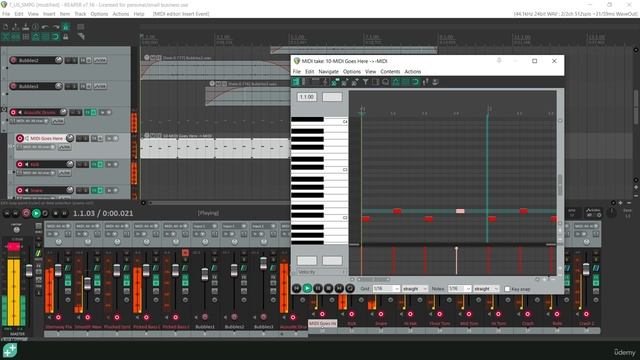Click the main transport Play button
640x360 pixels.
(36, 213)
